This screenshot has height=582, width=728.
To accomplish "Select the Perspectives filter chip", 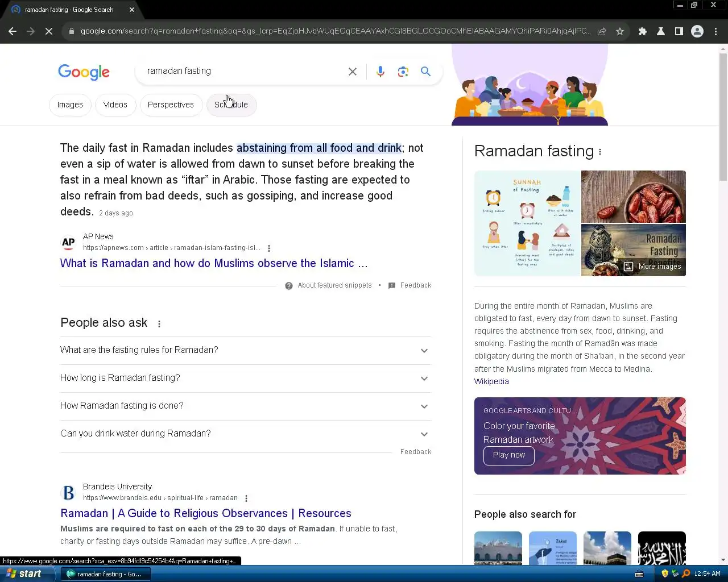I will [x=171, y=105].
